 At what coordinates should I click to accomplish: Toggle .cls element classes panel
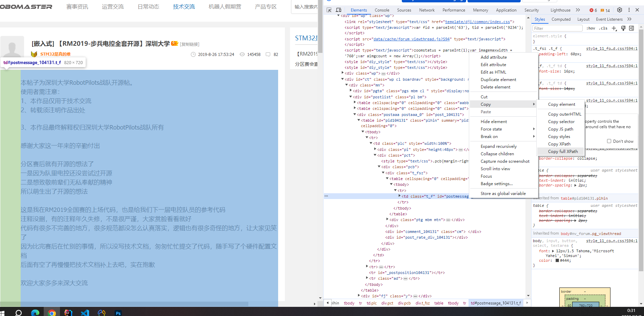[603, 28]
